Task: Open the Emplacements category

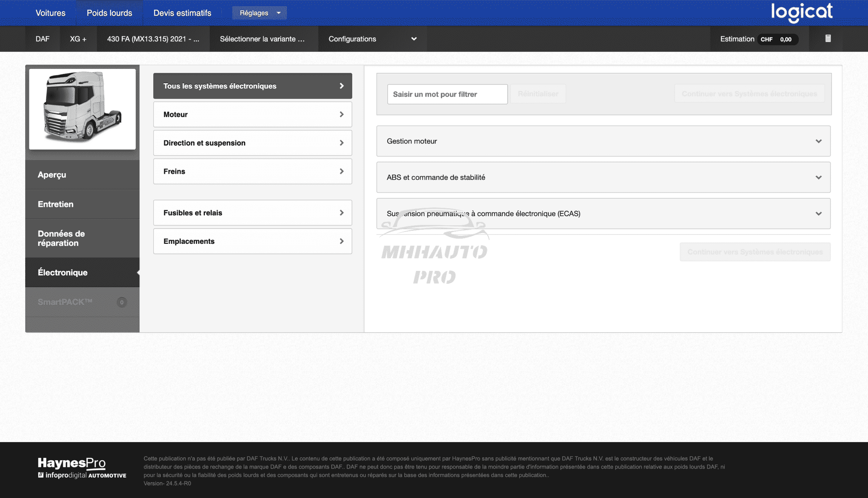Action: click(253, 242)
